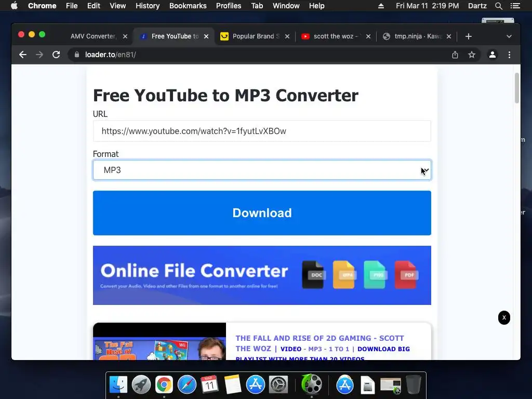Click the date and time in menu bar
532x399 pixels.
(427, 6)
